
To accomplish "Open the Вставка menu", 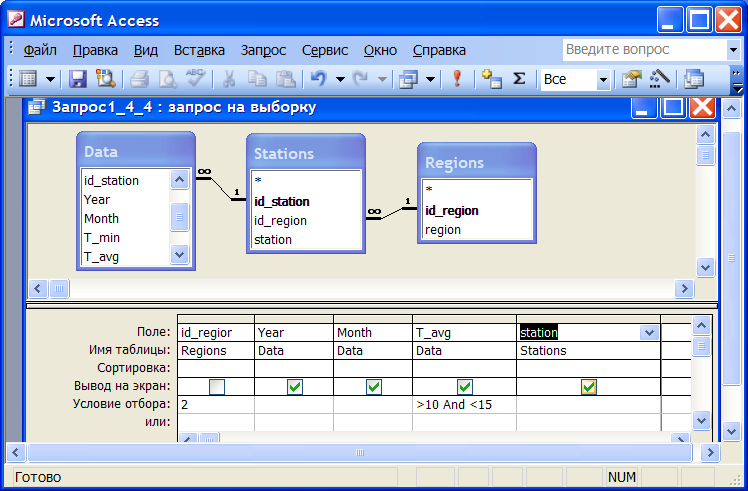I will tap(199, 50).
